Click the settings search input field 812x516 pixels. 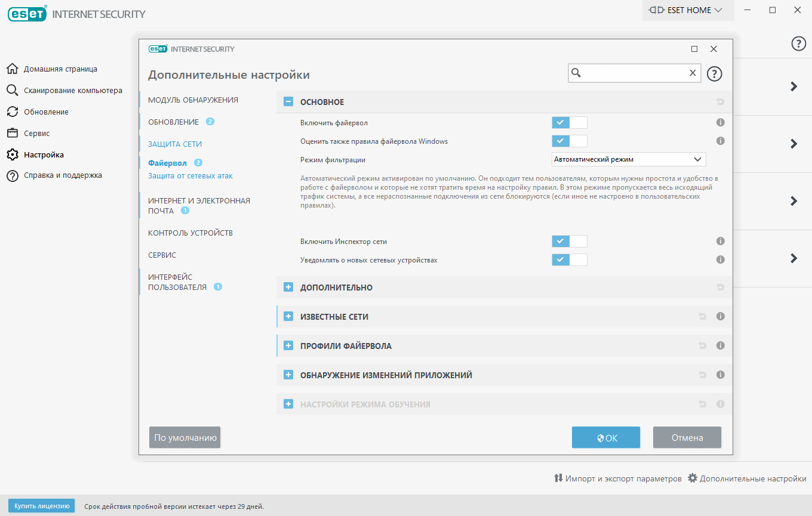[x=633, y=73]
